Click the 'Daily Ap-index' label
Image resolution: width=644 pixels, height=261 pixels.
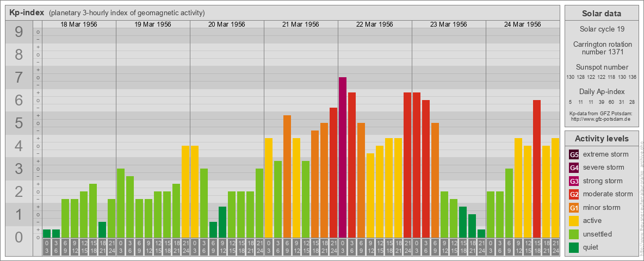pos(602,91)
